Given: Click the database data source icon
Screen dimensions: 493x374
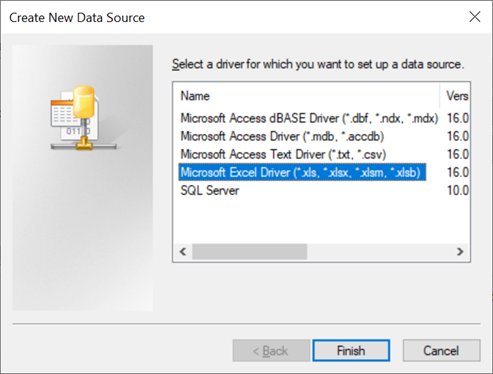Looking at the screenshot, I should [84, 118].
